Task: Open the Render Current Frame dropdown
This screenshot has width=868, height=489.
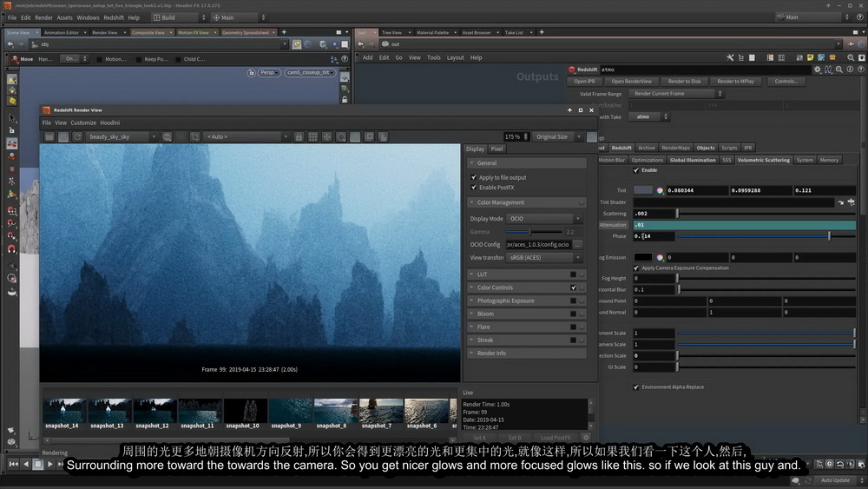Action: [x=675, y=94]
